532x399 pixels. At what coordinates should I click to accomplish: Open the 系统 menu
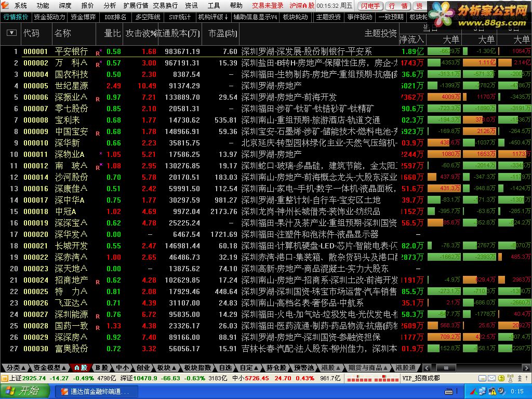point(21,5)
